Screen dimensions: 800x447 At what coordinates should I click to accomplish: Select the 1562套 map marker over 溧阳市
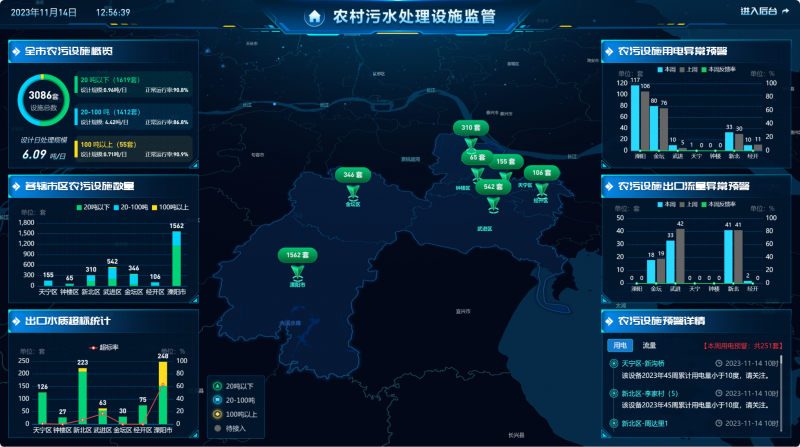(x=294, y=256)
